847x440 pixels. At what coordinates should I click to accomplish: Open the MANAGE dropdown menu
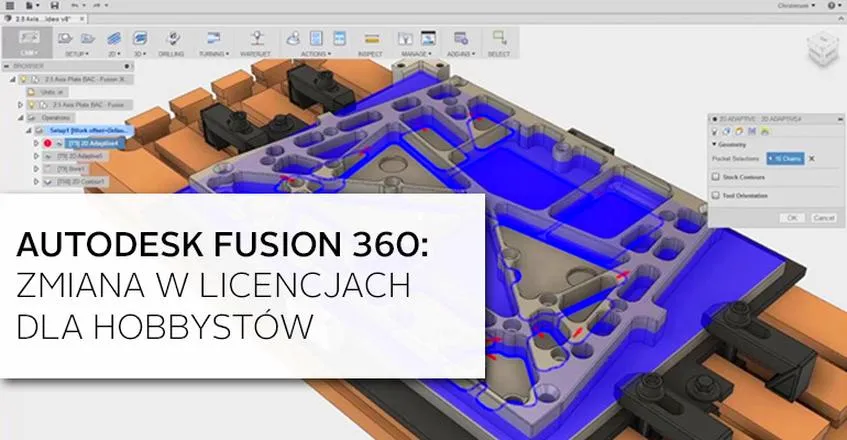(416, 54)
